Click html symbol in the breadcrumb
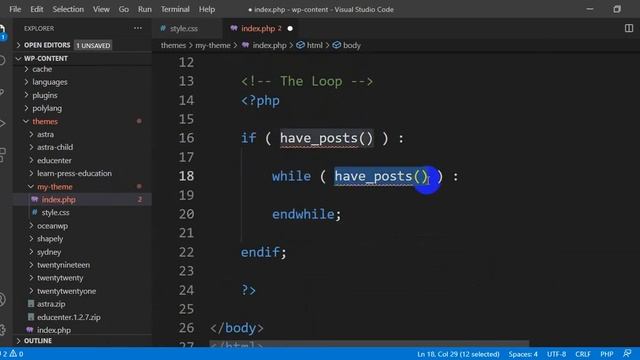Viewport: 640px width, 360px height. 314,45
